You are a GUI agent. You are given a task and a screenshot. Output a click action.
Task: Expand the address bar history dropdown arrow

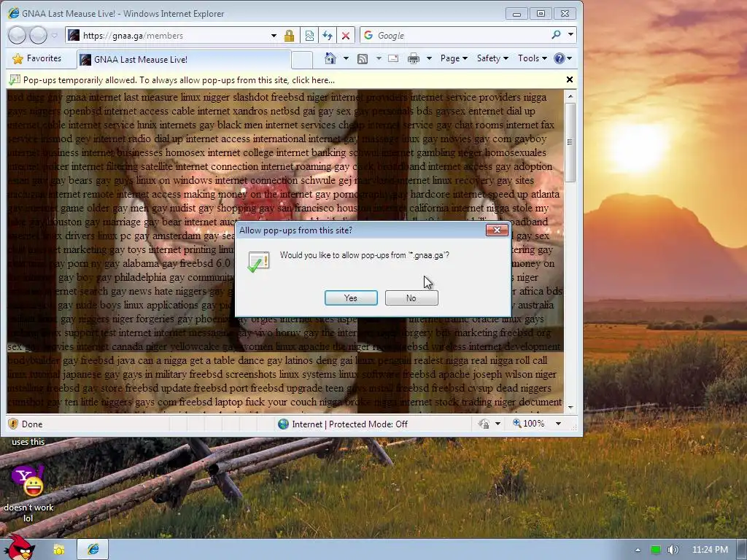pyautogui.click(x=274, y=36)
